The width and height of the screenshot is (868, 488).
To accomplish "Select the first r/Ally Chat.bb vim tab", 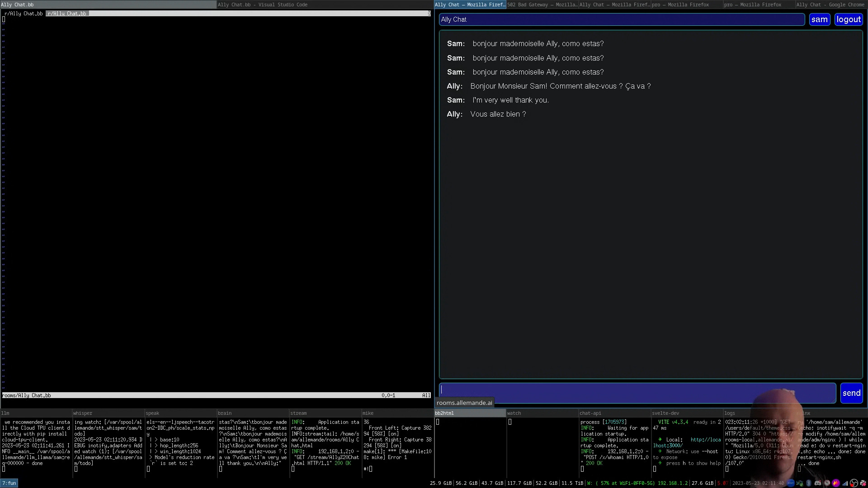I will click(x=24, y=14).
